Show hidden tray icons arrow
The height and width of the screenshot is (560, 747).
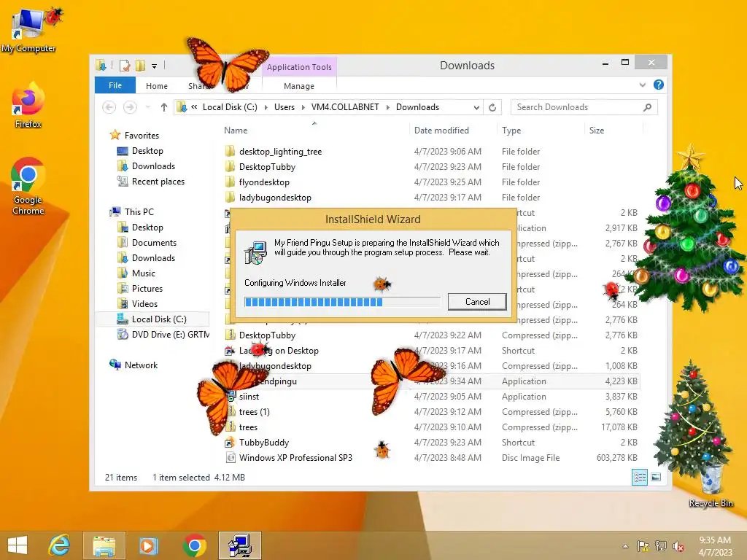coord(625,546)
